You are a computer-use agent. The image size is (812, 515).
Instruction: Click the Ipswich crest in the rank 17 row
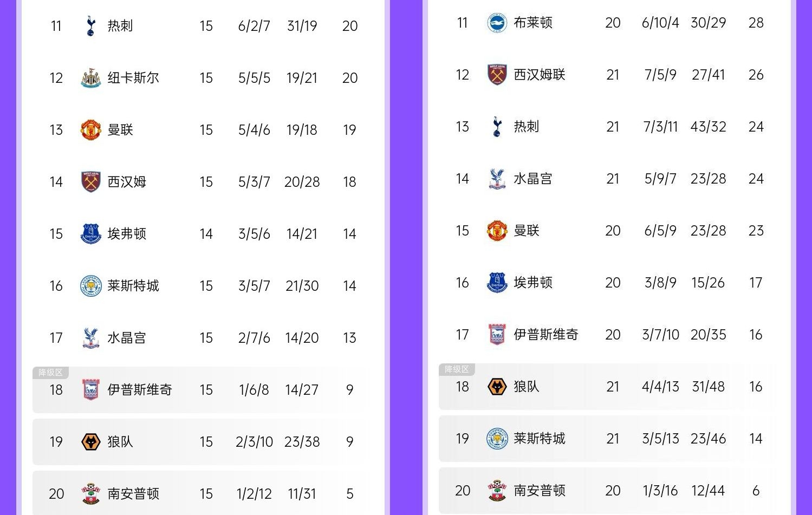tap(497, 335)
